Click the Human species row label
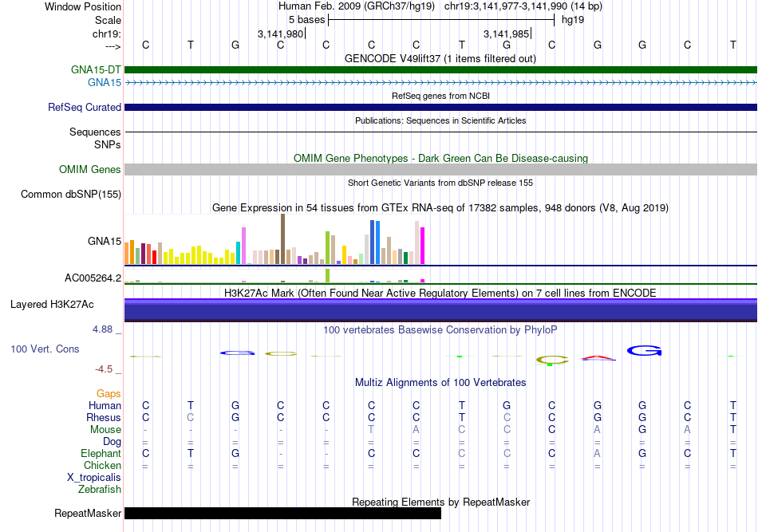 tap(105, 405)
